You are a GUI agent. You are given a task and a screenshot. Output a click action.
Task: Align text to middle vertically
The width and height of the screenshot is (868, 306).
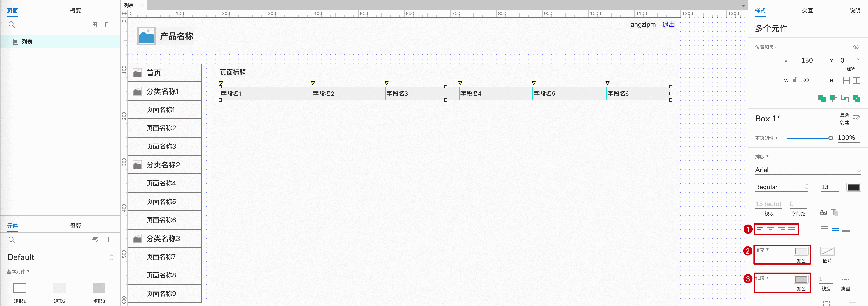coord(835,229)
